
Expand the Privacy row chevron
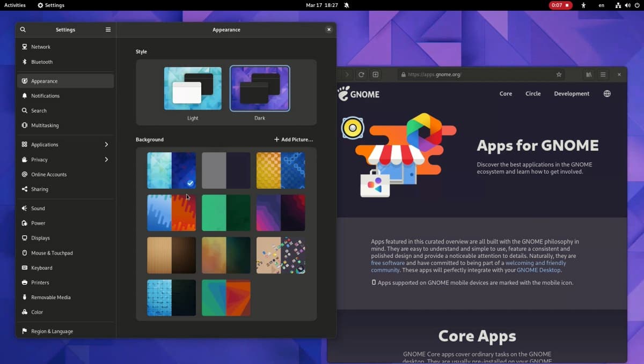click(106, 159)
